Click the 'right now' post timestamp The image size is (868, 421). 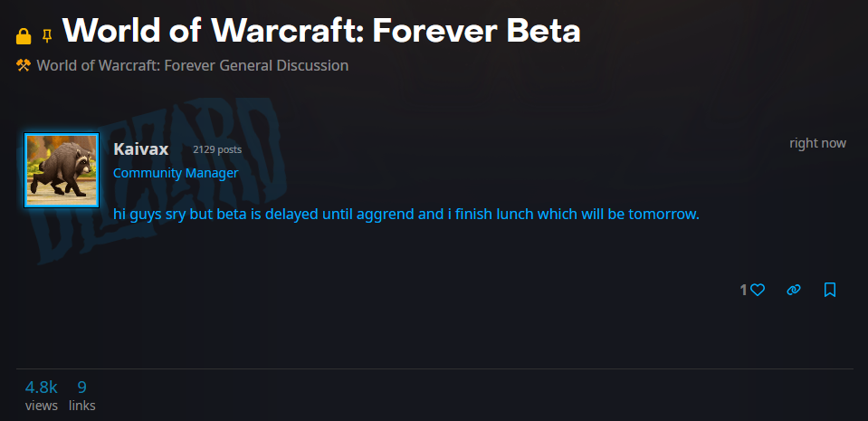click(x=817, y=143)
